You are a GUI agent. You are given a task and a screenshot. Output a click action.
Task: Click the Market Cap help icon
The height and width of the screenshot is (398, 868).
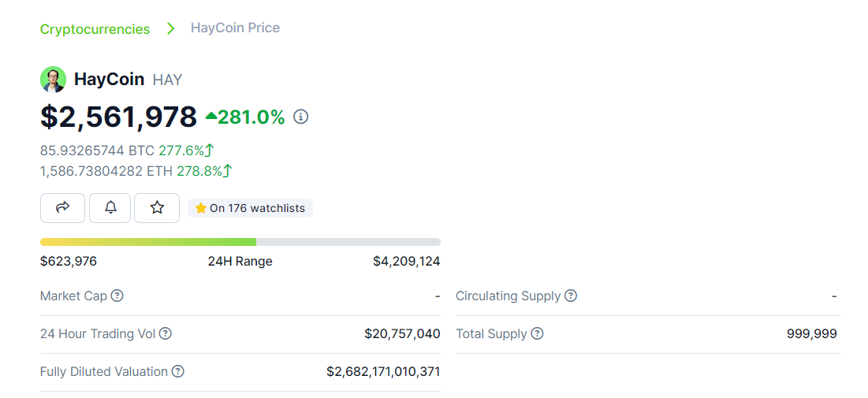click(117, 296)
